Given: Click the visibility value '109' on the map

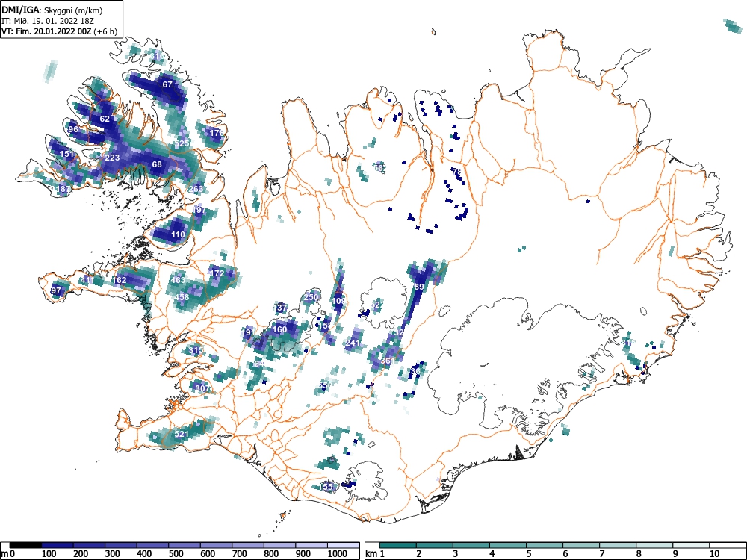Looking at the screenshot, I should pos(338,300).
